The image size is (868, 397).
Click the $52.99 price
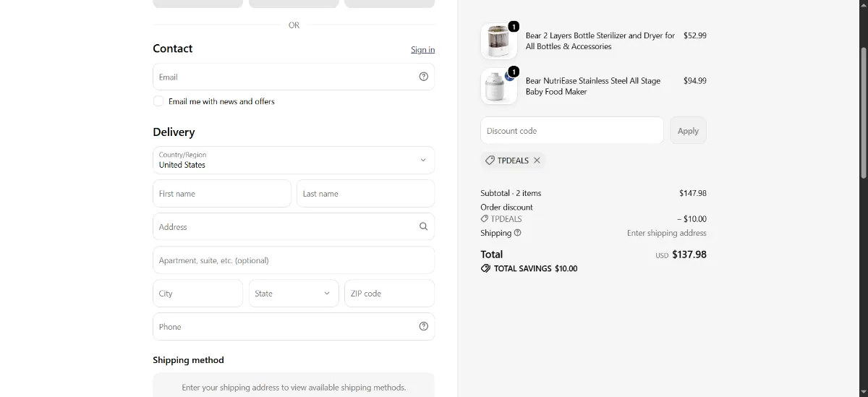coord(694,35)
